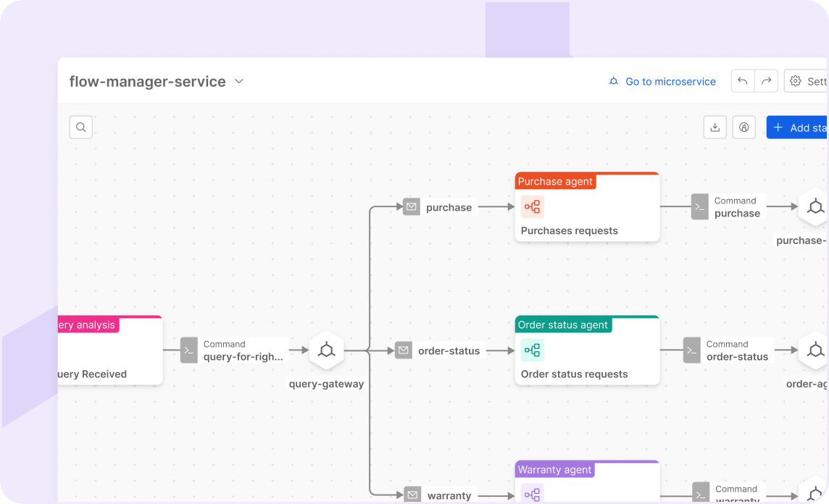The height and width of the screenshot is (504, 829).
Task: Click the envelope icon on the purchase topic node
Action: [x=412, y=206]
